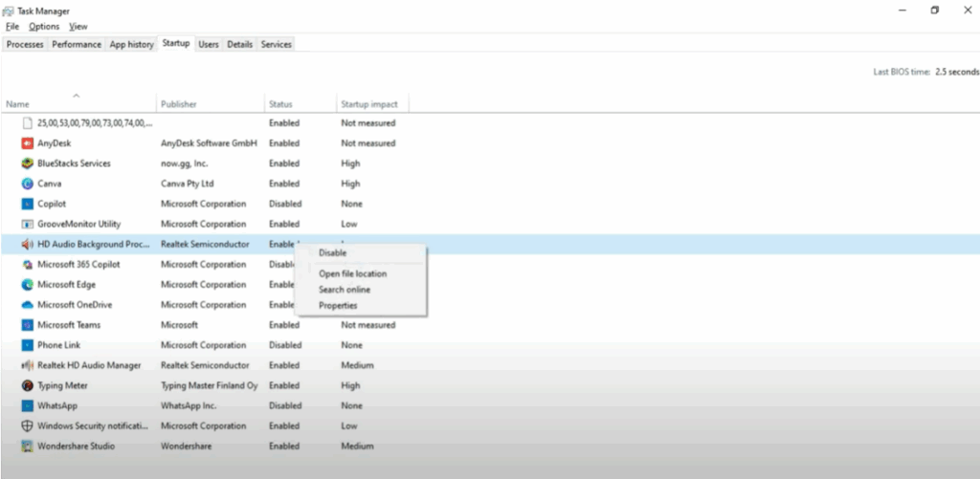Image resolution: width=980 pixels, height=479 pixels.
Task: Select the Canva Pty Ltd publisher cell
Action: coord(188,184)
